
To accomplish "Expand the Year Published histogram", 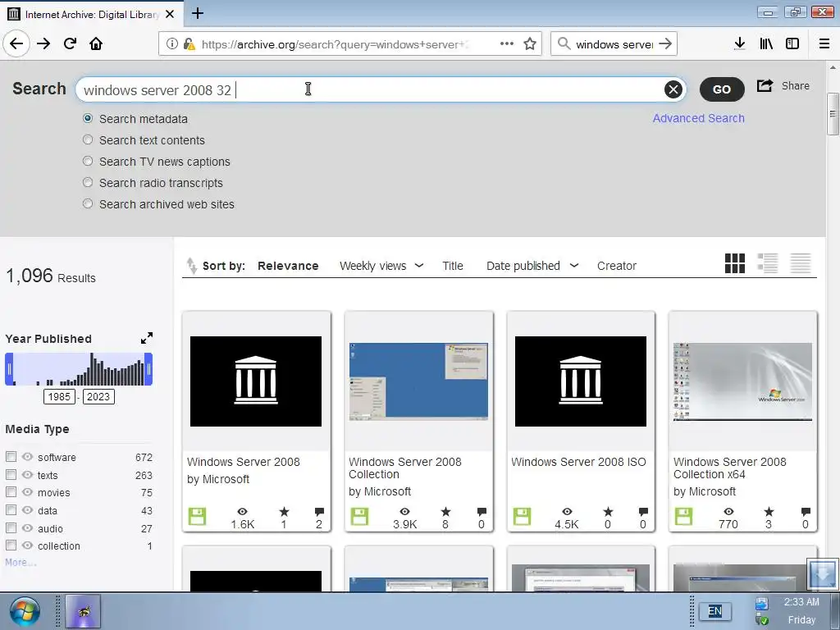I will click(x=147, y=338).
